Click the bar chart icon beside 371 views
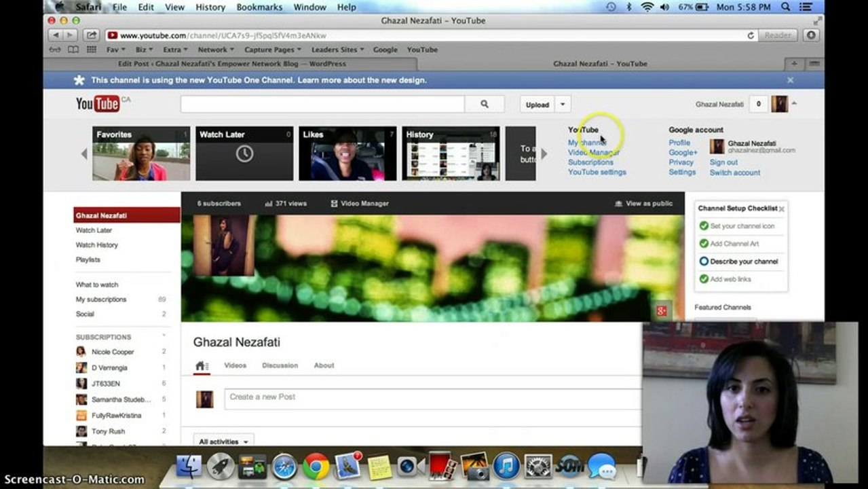 pos(269,203)
